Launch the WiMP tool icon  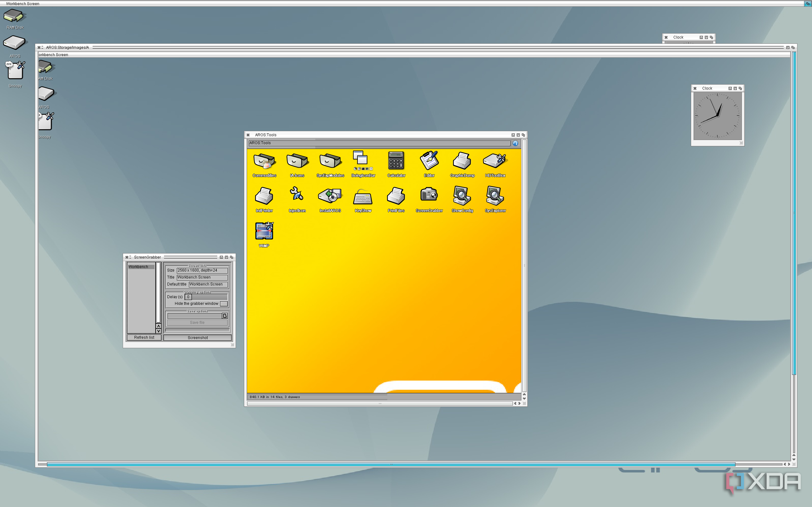[264, 231]
